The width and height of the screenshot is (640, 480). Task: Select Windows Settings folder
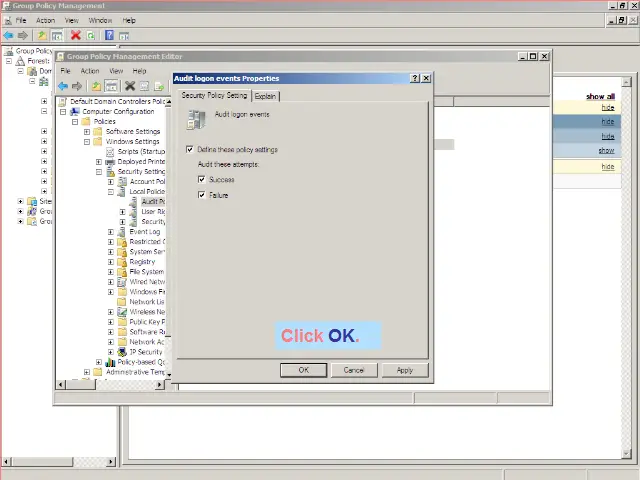click(133, 142)
